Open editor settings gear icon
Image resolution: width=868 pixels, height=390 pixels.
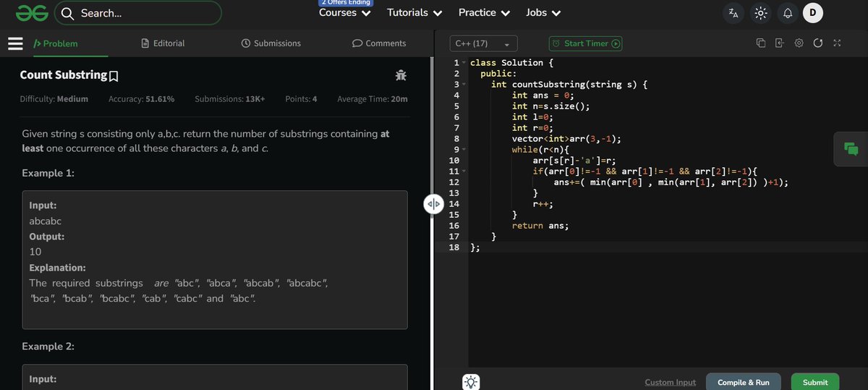(799, 43)
